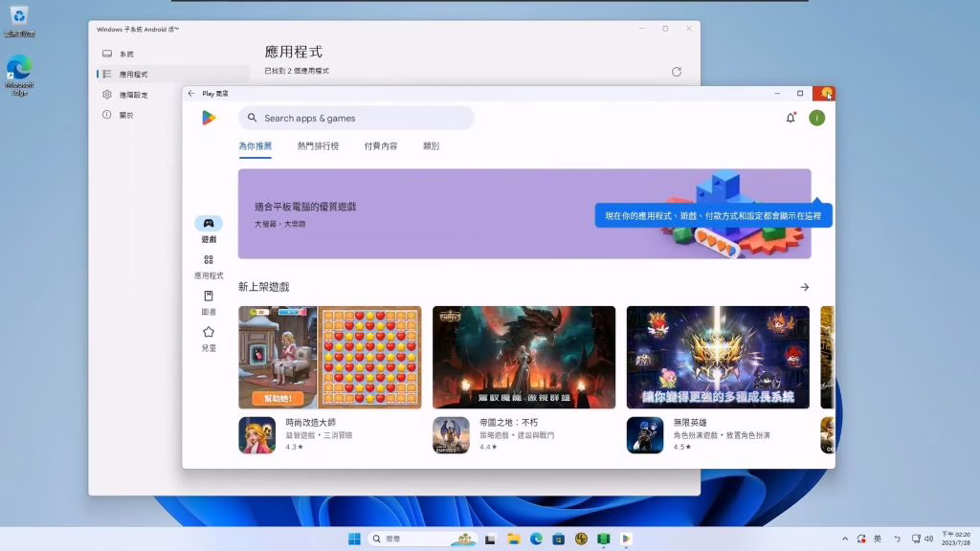Click the Google Play logo
Image resolution: width=980 pixels, height=551 pixels.
click(209, 118)
